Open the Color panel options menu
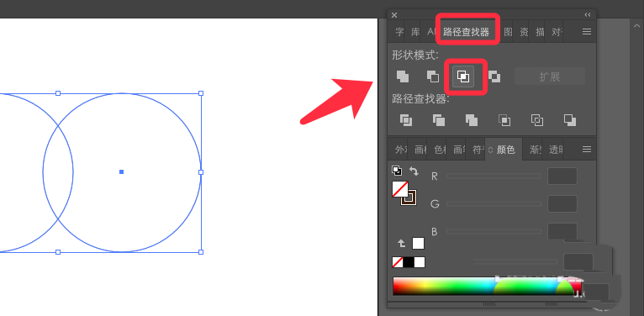Screen dimensions: 644x316 click(x=587, y=150)
